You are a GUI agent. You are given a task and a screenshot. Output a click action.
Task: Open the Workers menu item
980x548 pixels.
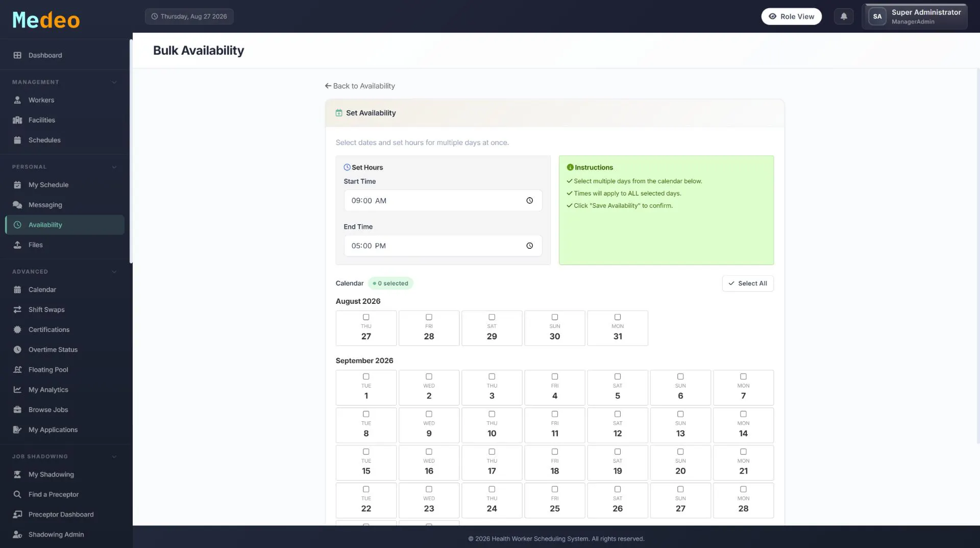[x=65, y=100]
